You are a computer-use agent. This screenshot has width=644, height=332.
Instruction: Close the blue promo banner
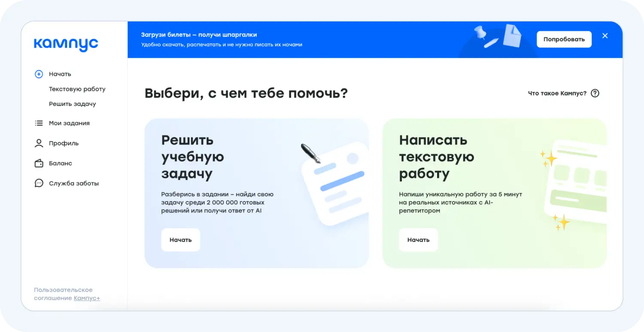click(605, 36)
